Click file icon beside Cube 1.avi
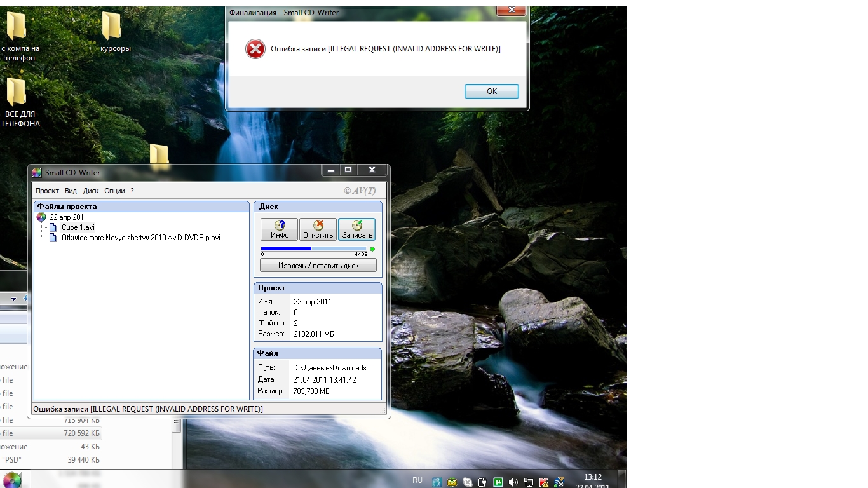This screenshot has width=868, height=488. (x=53, y=227)
